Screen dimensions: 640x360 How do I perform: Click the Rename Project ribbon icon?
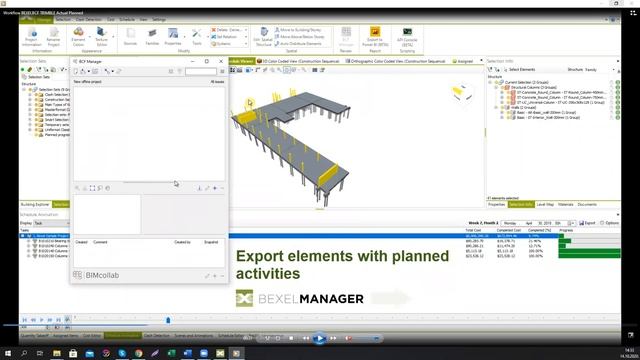click(x=53, y=37)
